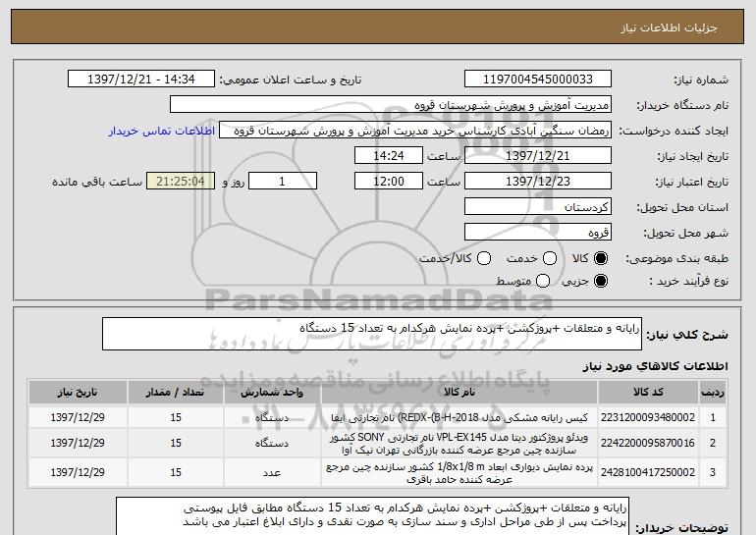Select the کالا/خدمت radio button
756x535 pixels.
pyautogui.click(x=484, y=258)
